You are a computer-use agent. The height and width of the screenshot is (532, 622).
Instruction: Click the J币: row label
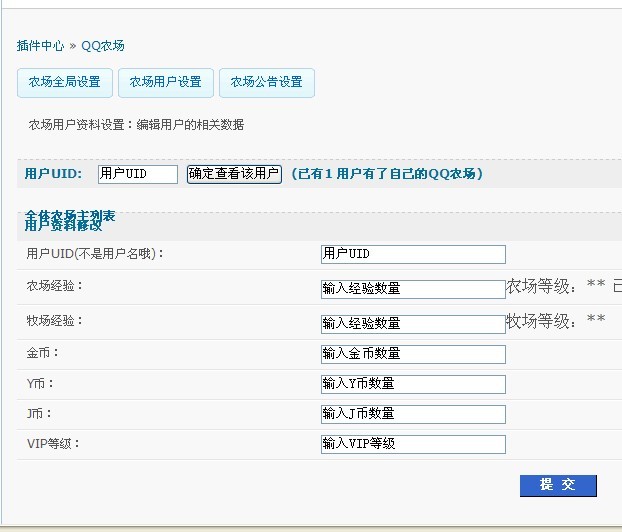[39, 413]
